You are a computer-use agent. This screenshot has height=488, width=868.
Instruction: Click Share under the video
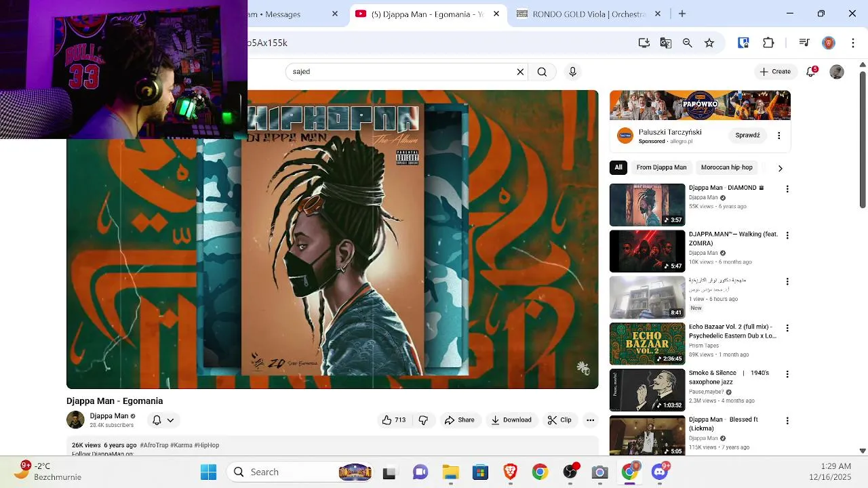pos(460,420)
